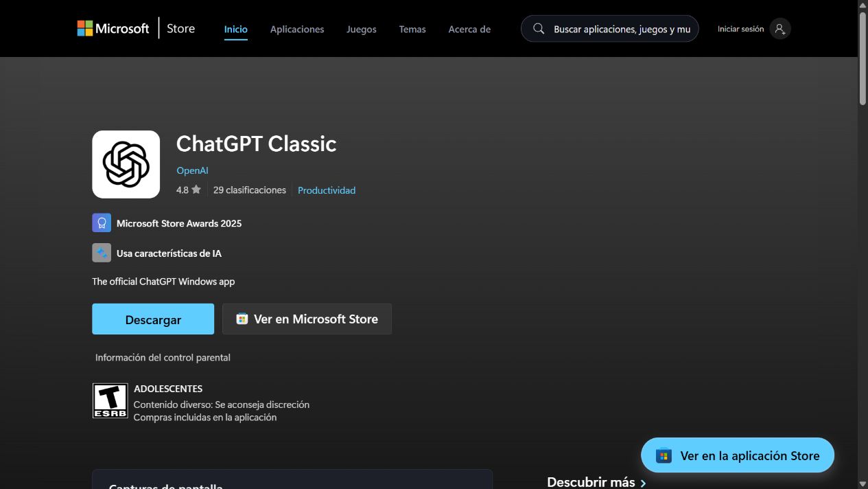The width and height of the screenshot is (868, 489).
Task: Click Iniciar sesión link
Action: coord(740,29)
